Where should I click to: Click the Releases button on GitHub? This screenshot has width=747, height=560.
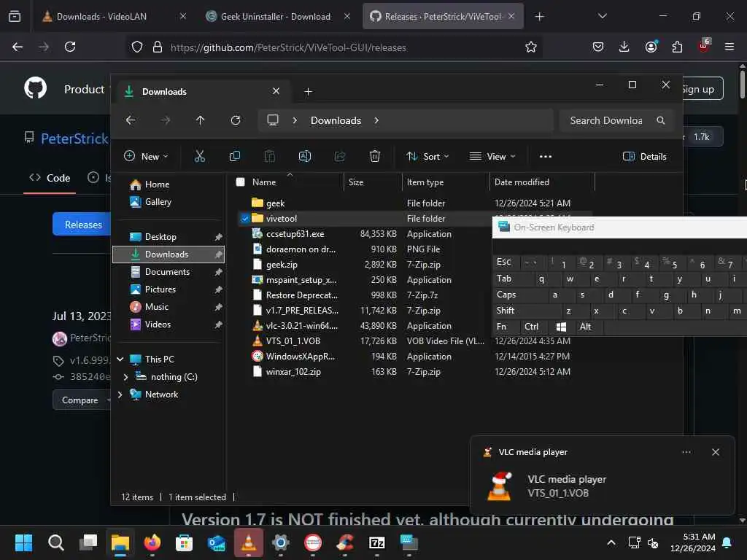pyautogui.click(x=82, y=225)
